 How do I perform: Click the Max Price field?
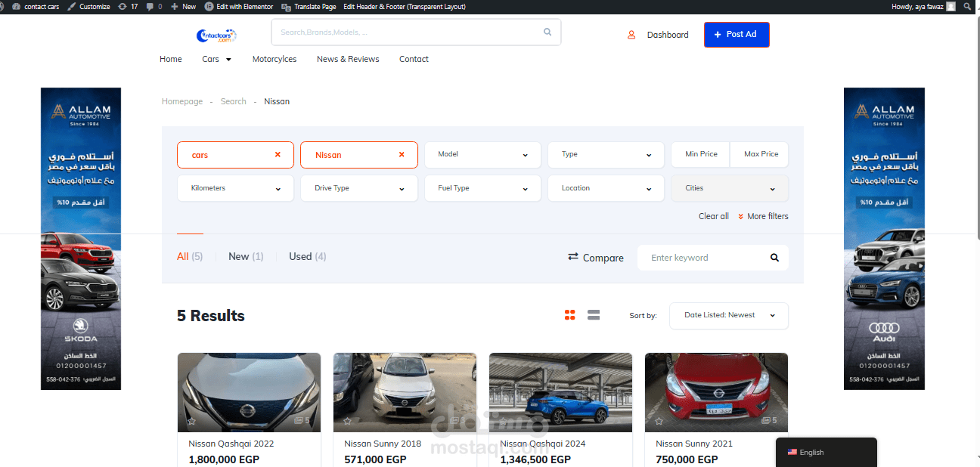(x=761, y=154)
